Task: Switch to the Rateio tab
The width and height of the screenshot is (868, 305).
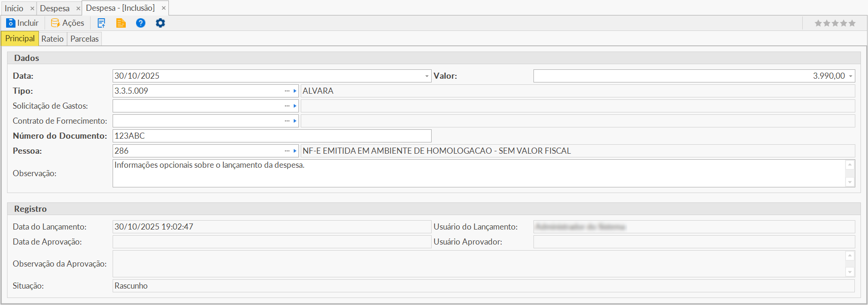Action: [x=52, y=39]
